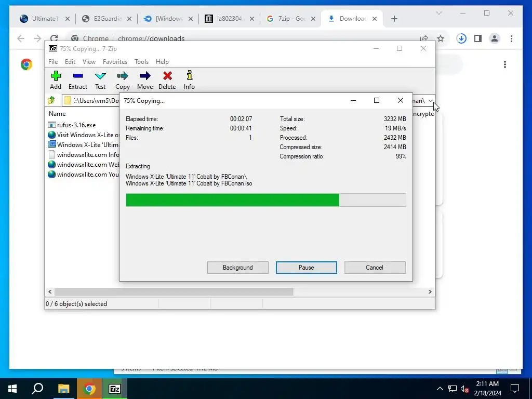
Task: Select the windowsxlite.com You shortcut row
Action: (x=84, y=175)
